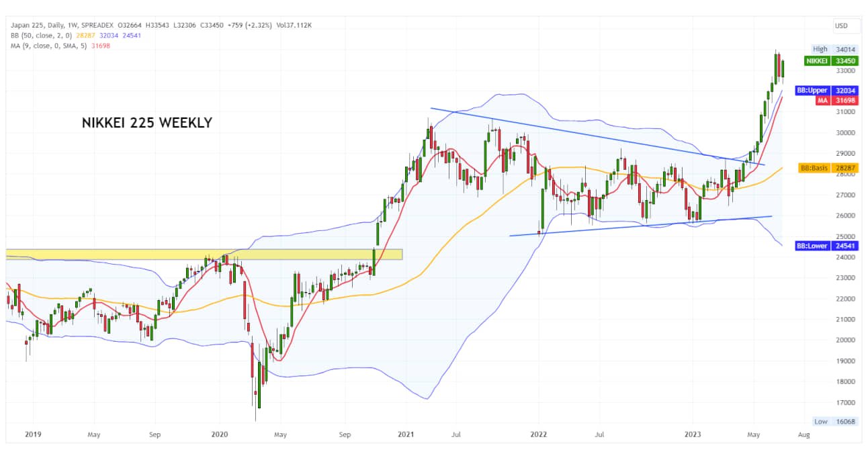The image size is (868, 464).
Task: Click the 2021 label on the time axis
Action: click(406, 435)
